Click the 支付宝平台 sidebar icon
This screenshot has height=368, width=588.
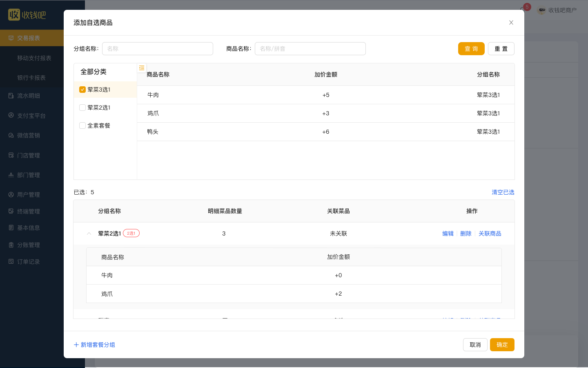point(11,115)
